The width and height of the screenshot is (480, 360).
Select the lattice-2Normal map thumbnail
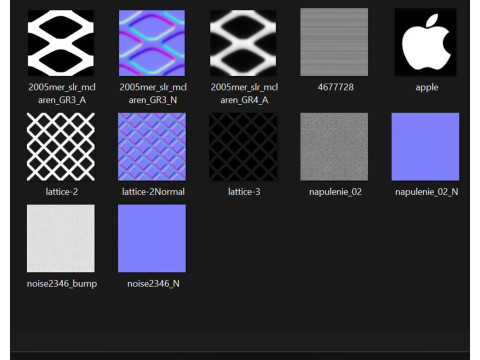coord(152,147)
